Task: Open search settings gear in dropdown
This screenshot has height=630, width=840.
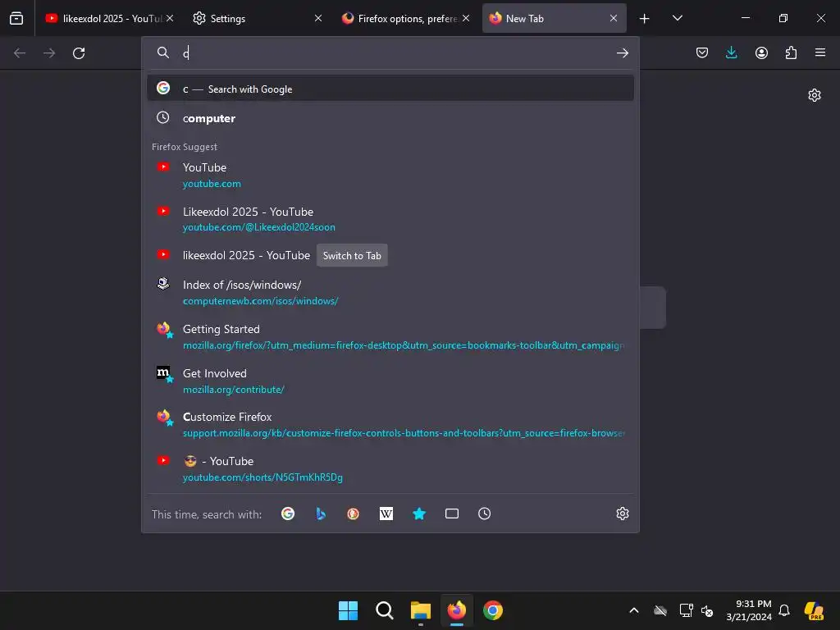Action: pos(622,514)
